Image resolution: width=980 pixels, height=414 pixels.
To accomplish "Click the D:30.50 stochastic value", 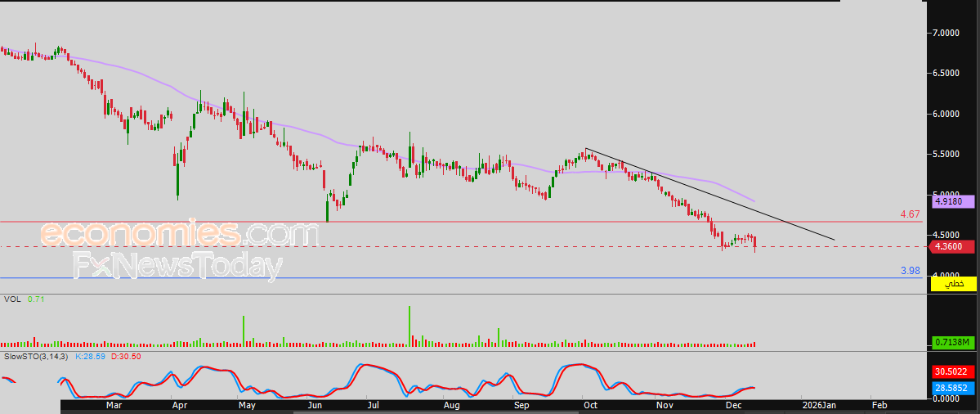I will pyautogui.click(x=125, y=358).
